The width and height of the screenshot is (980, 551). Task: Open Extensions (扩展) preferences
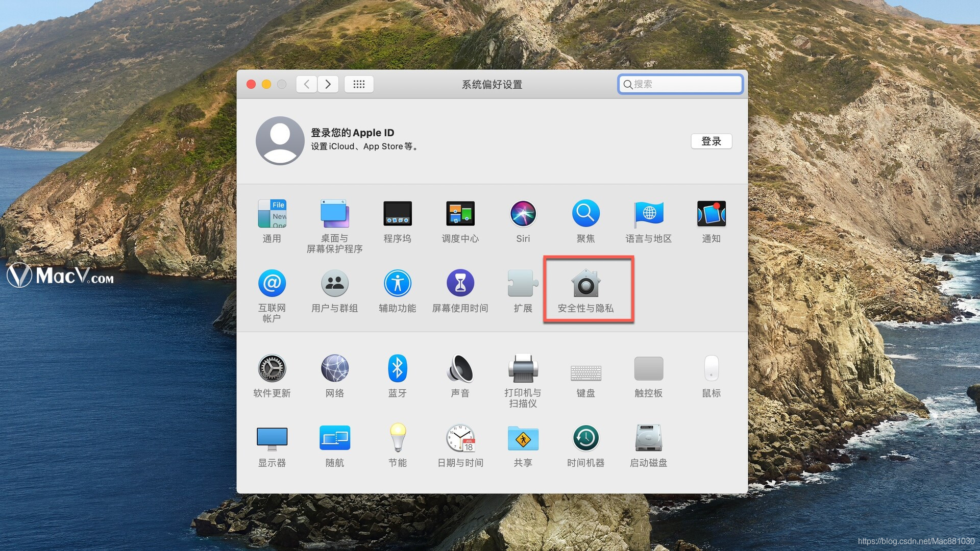pyautogui.click(x=523, y=283)
